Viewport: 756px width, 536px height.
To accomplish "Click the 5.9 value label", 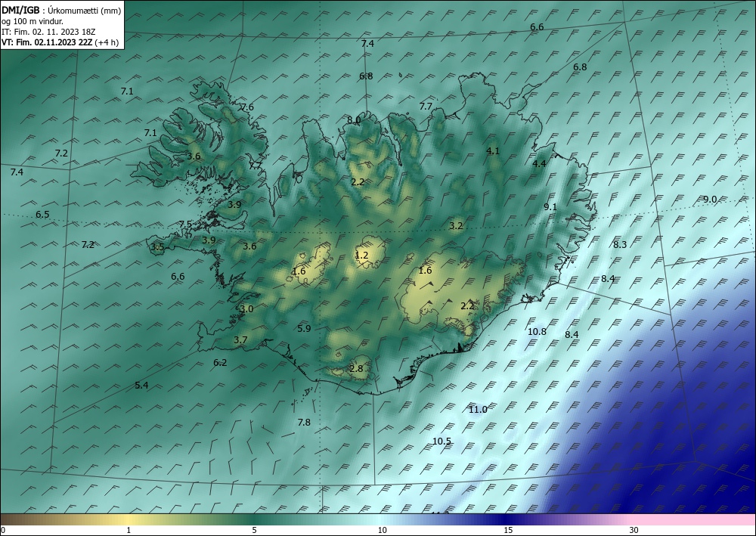I will click(304, 329).
